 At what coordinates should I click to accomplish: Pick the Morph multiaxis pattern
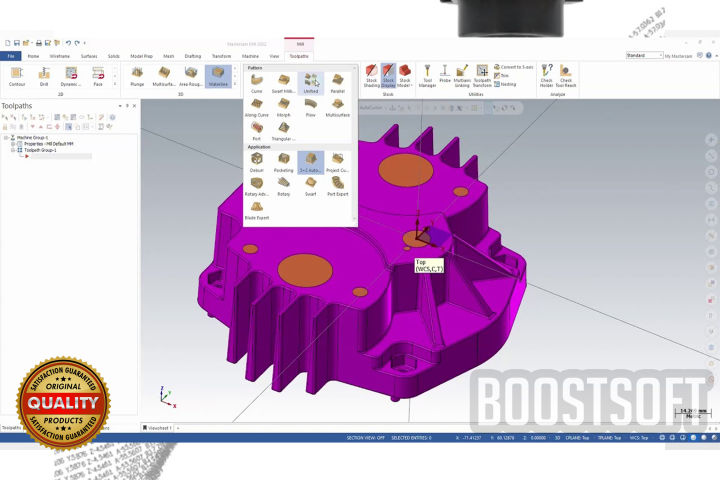click(284, 107)
